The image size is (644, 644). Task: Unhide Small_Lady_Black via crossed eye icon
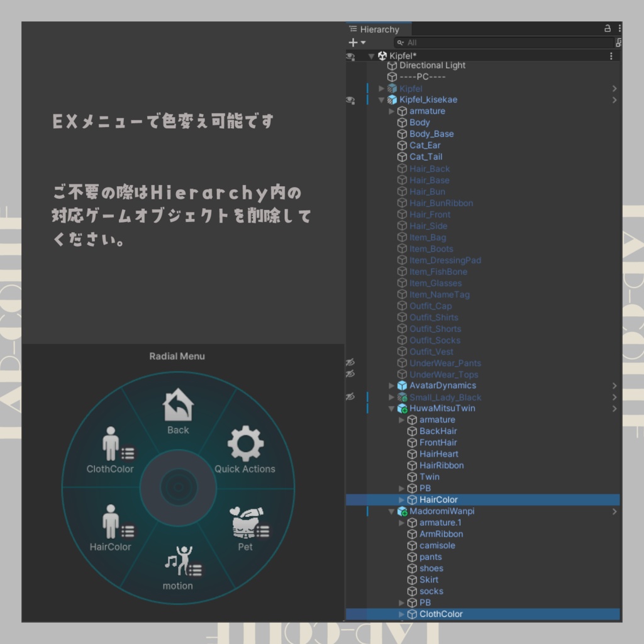pyautogui.click(x=350, y=397)
